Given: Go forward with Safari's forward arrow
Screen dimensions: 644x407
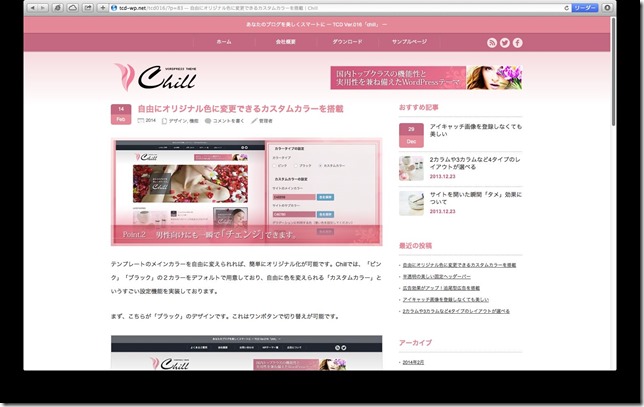Looking at the screenshot, I should (43, 8).
